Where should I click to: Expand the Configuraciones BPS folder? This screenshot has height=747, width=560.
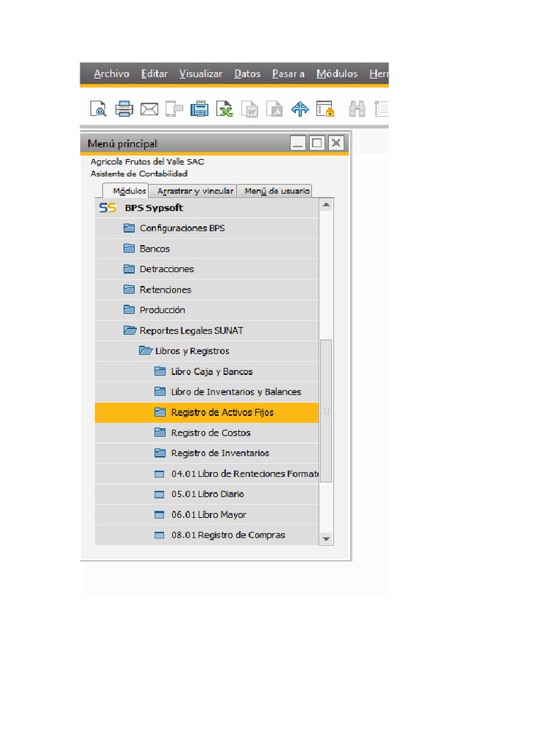pos(206,228)
